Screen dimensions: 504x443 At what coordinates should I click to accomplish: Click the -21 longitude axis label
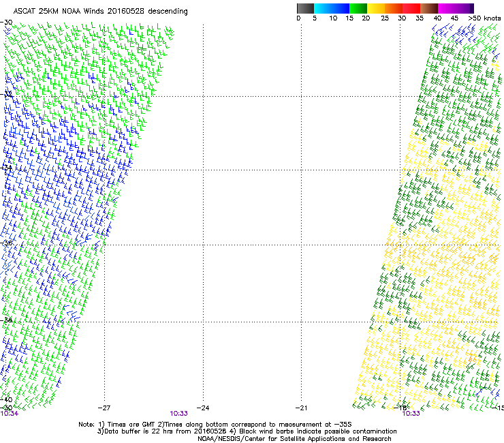[x=301, y=408]
